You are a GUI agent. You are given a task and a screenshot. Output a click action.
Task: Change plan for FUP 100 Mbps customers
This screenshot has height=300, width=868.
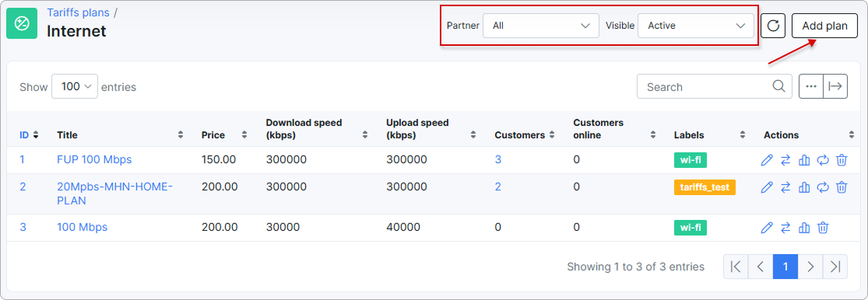785,160
